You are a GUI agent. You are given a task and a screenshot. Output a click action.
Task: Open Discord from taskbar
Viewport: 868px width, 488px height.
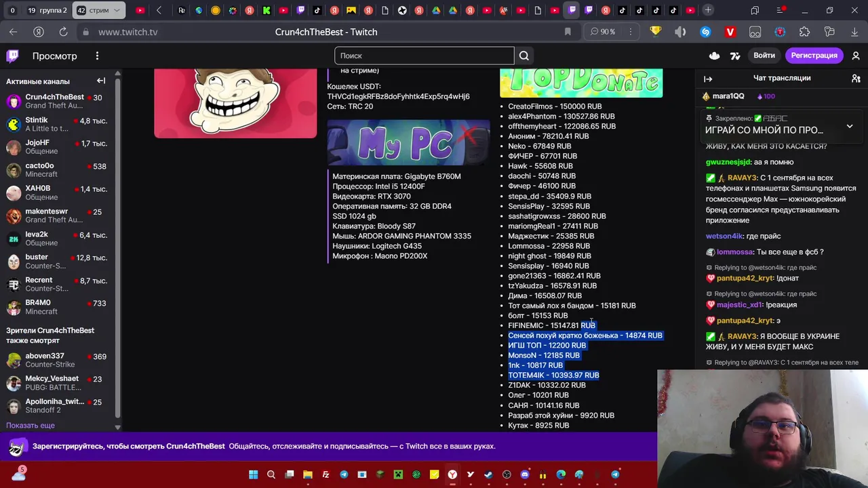coord(525,474)
